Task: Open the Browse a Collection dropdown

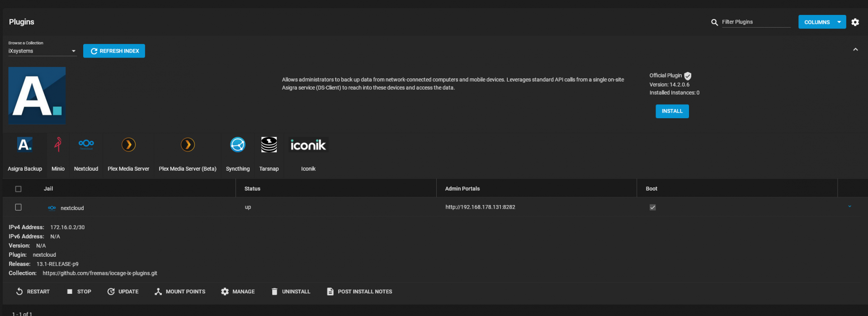Action: point(42,51)
